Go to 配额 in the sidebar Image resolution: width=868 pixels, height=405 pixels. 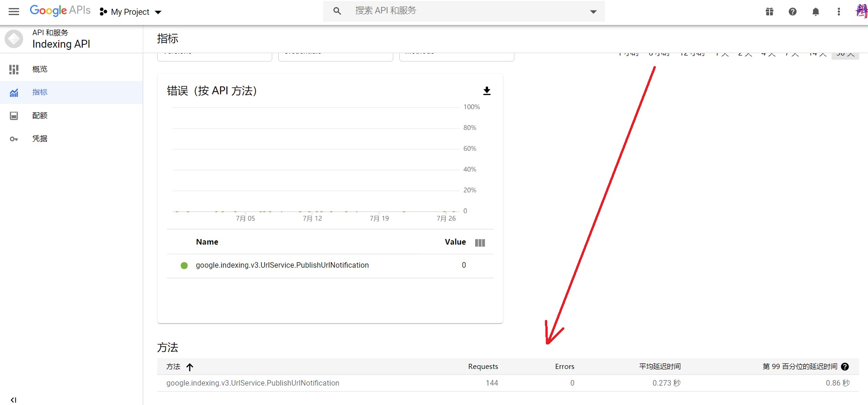pyautogui.click(x=40, y=116)
